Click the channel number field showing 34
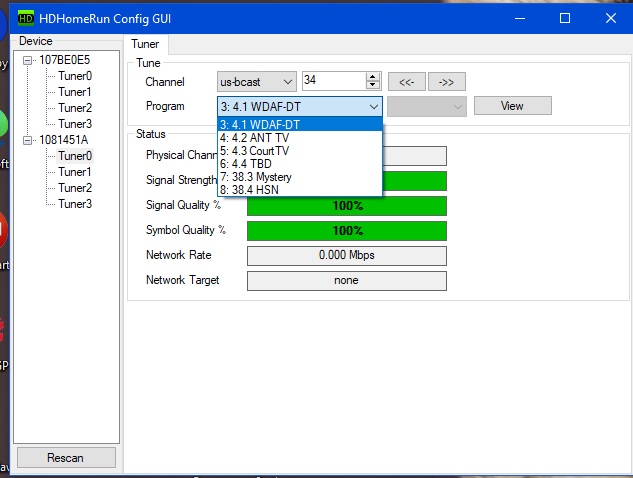Viewport: 633px width, 478px height. [x=334, y=81]
